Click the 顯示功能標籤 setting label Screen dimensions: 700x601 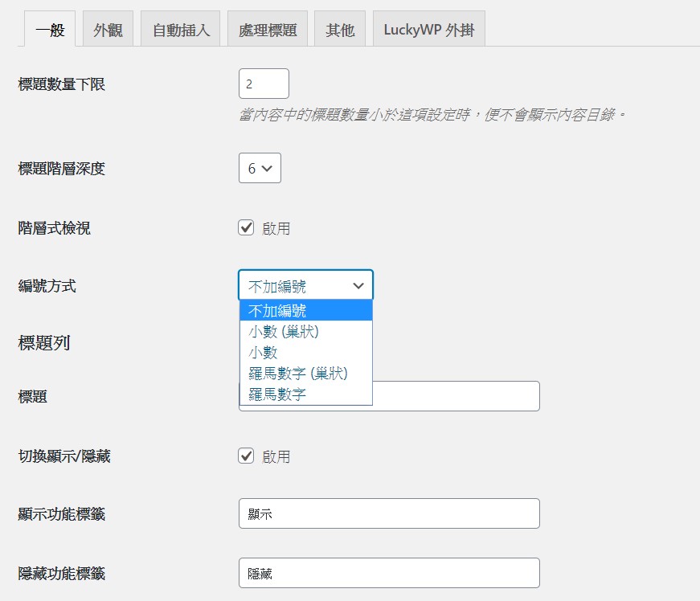pyautogui.click(x=62, y=514)
